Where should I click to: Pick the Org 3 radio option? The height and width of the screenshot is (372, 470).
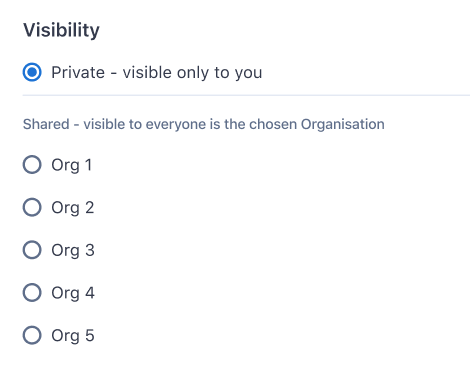click(32, 250)
